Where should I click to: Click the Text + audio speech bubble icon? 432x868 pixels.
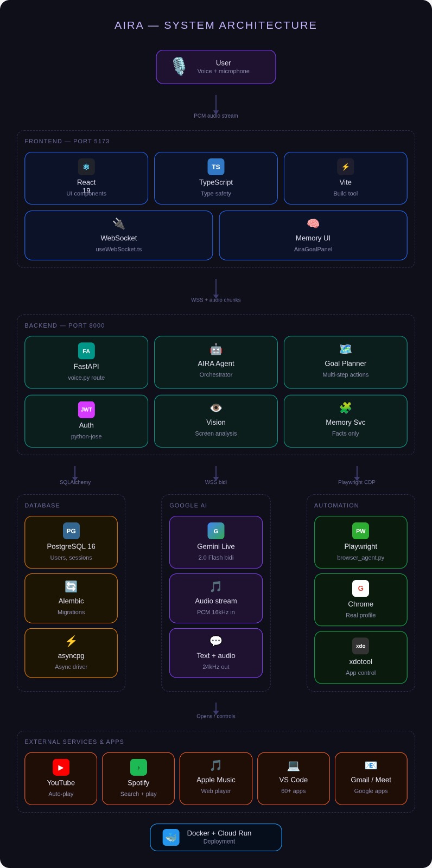[x=216, y=641]
